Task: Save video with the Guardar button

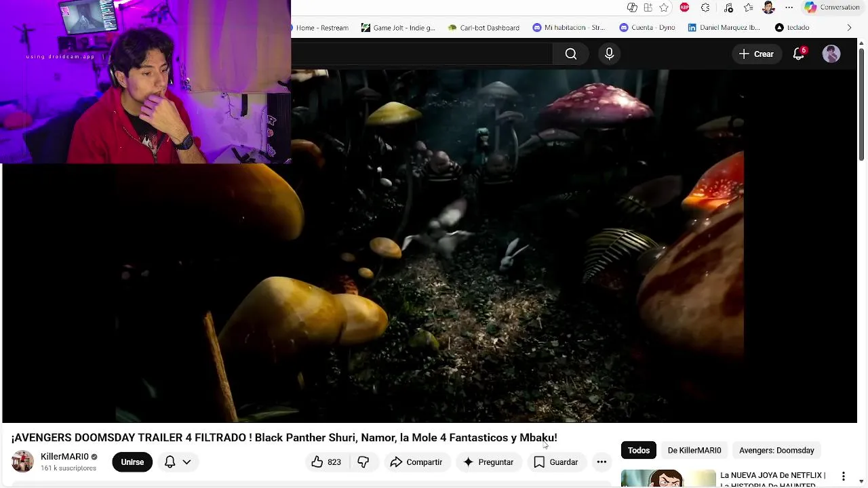Action: [556, 462]
